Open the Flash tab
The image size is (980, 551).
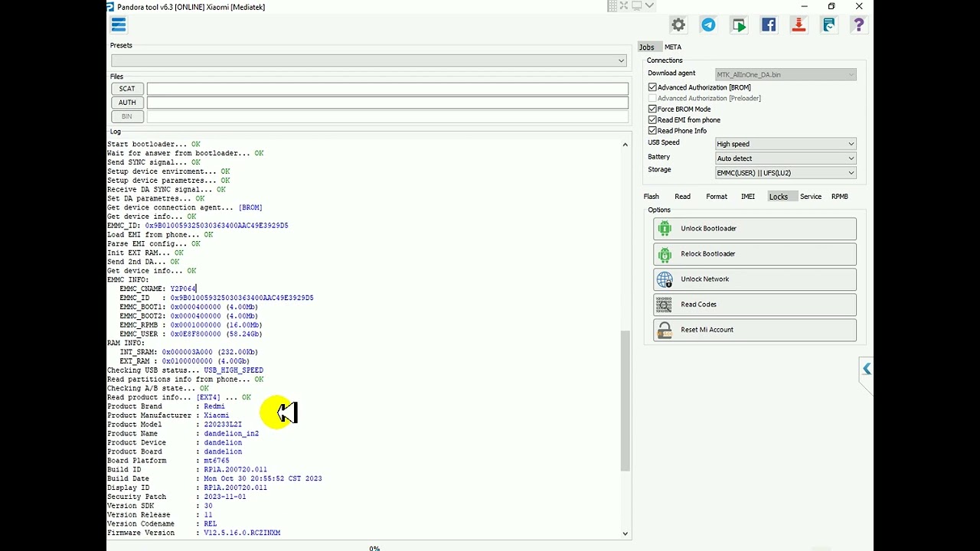(x=652, y=197)
